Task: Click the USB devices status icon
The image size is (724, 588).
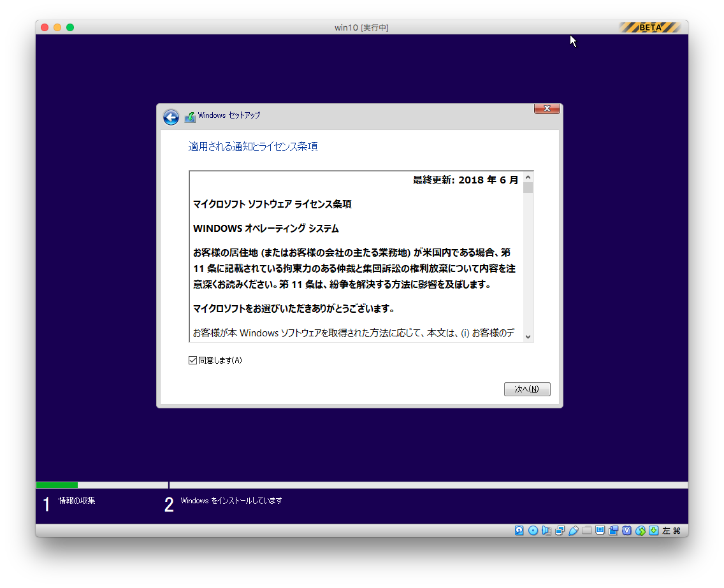Action: 573,530
